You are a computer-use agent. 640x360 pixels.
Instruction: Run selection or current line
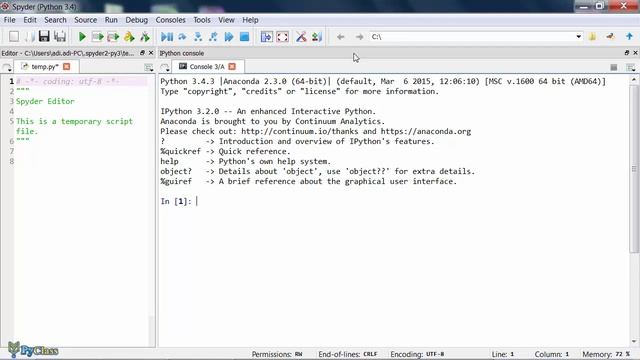click(x=129, y=37)
